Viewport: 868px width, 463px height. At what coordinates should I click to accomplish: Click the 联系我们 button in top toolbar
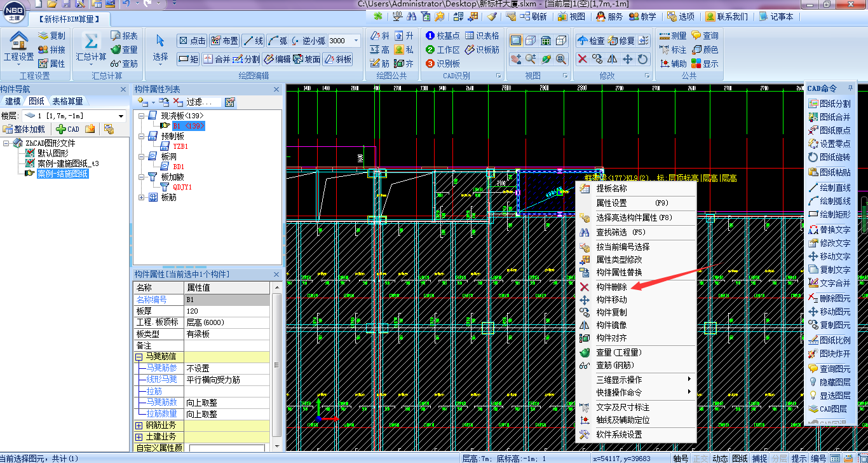pos(727,17)
